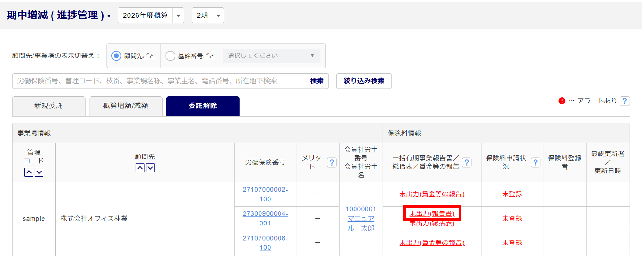The image size is (644, 256).
Task: Click the 保険料登録者 column header
Action: point(564,162)
